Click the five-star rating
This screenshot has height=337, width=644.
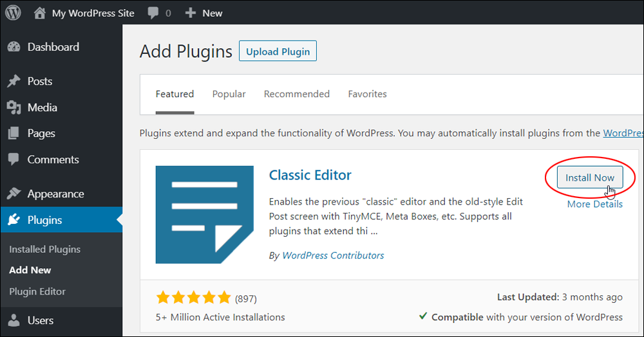coord(193,297)
